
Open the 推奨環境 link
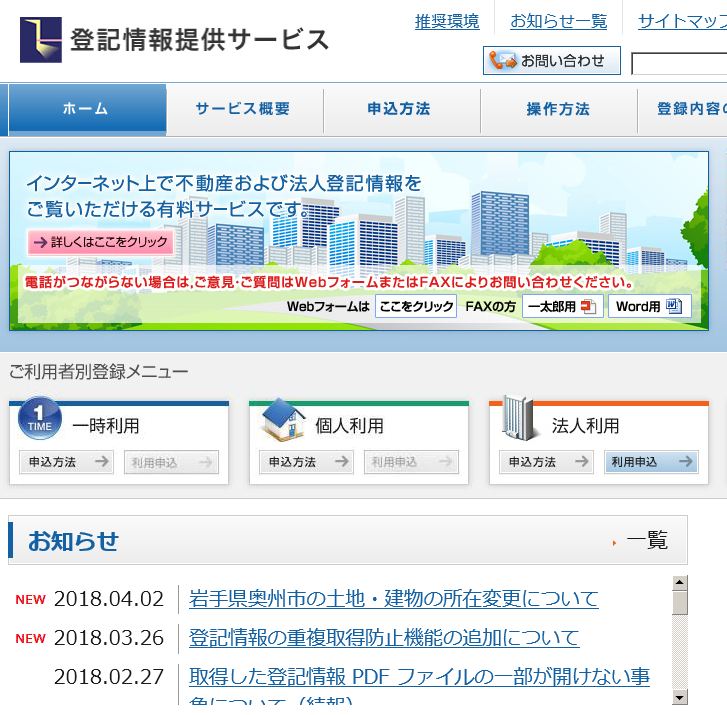tap(446, 21)
